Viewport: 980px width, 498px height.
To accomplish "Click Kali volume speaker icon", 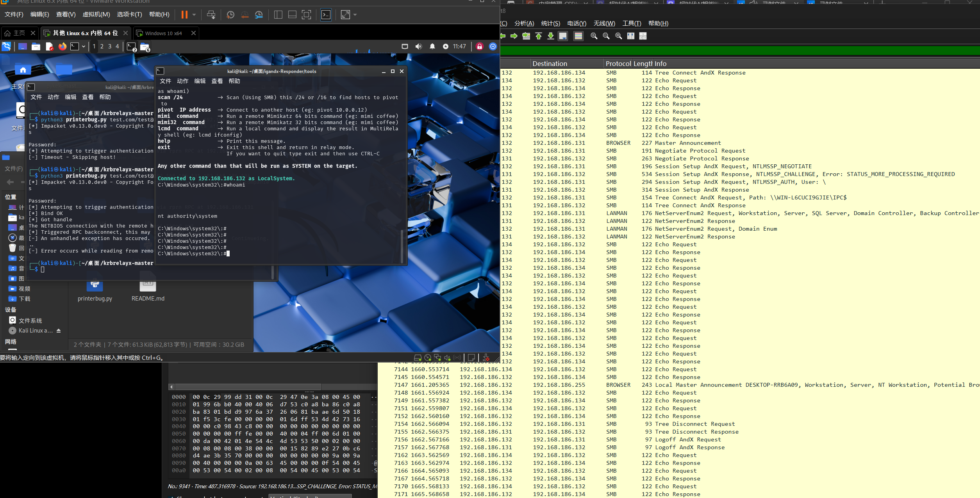I will (x=418, y=46).
